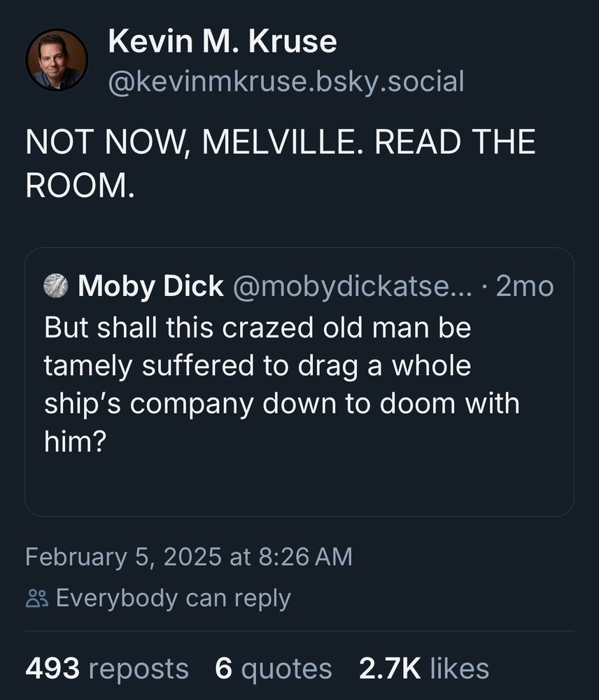
Task: Open the February 5, 2025 timestamp
Action: click(188, 557)
